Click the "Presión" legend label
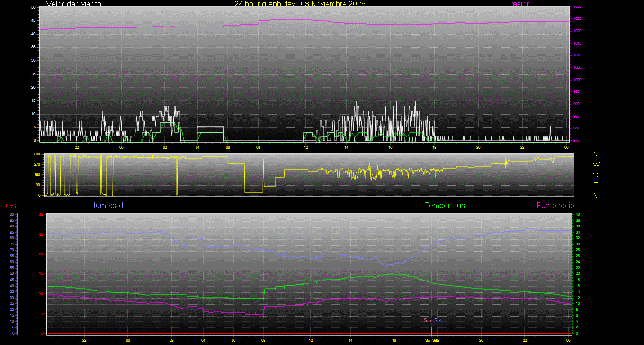The image size is (644, 345). pyautogui.click(x=518, y=4)
